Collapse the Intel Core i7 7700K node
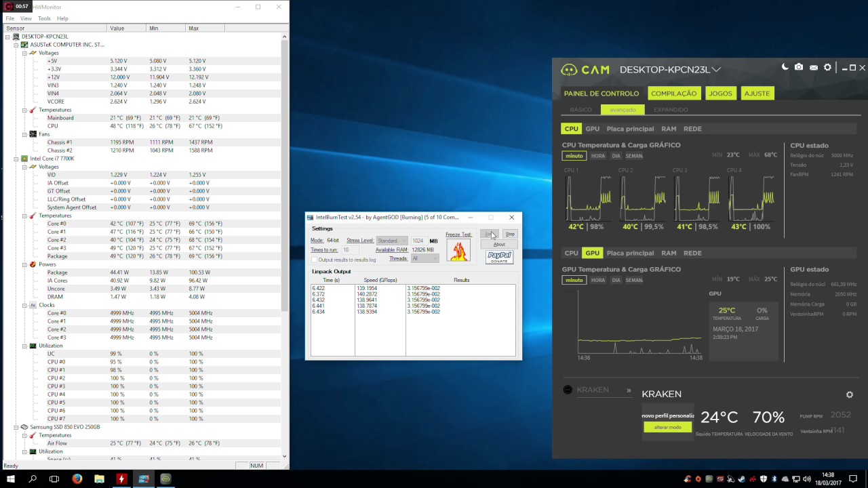Viewport: 868px width, 488px height. pos(16,159)
